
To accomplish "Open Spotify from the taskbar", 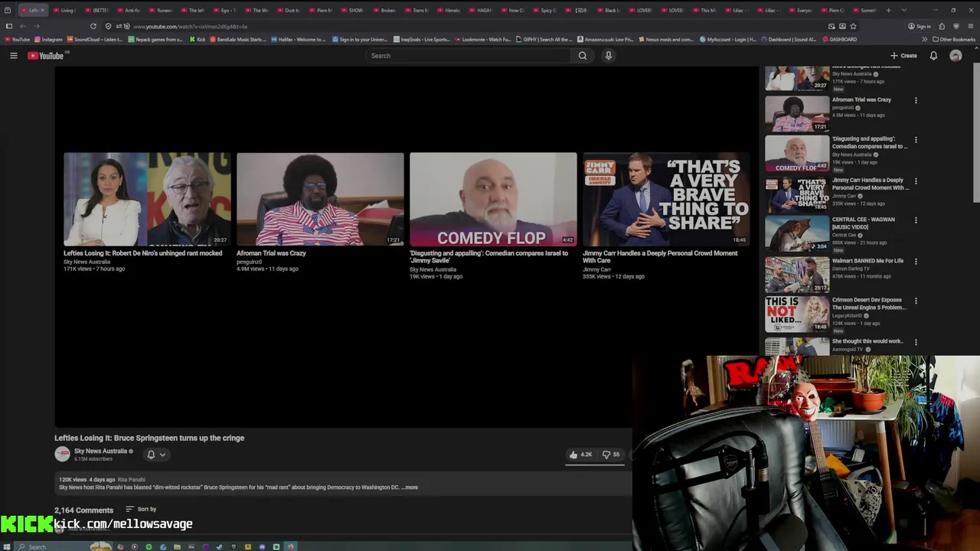I will click(149, 546).
